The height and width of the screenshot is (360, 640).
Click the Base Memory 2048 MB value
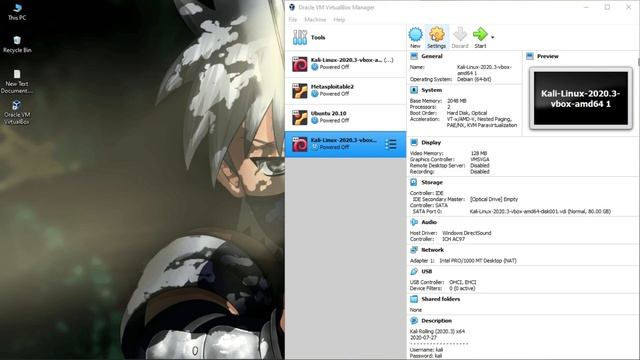[456, 100]
